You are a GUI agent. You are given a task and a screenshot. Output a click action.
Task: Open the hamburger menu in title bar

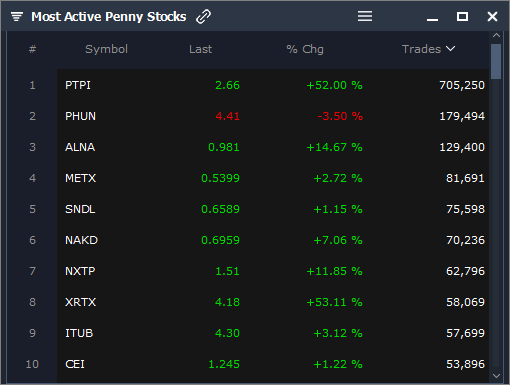tap(365, 16)
